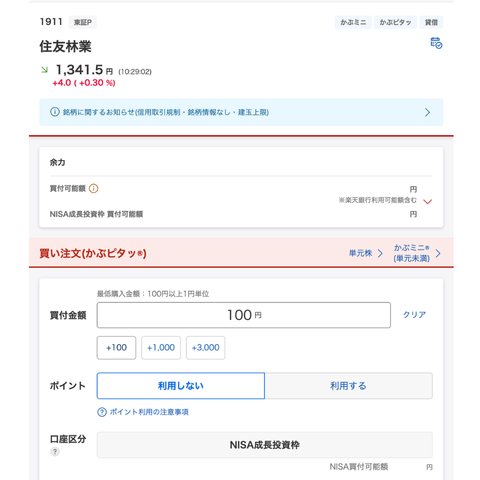The height and width of the screenshot is (480, 480).
Task: Click the timestamp (10:29:02)
Action: (x=135, y=72)
